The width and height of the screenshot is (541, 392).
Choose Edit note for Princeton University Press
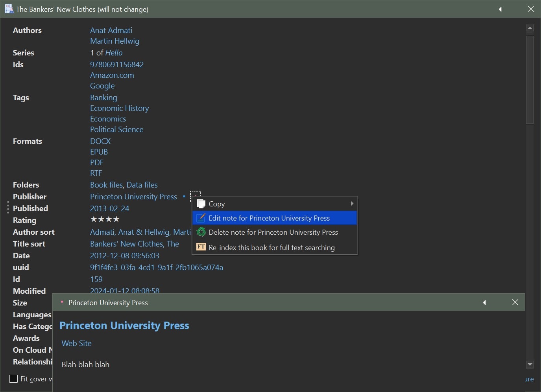pyautogui.click(x=275, y=218)
